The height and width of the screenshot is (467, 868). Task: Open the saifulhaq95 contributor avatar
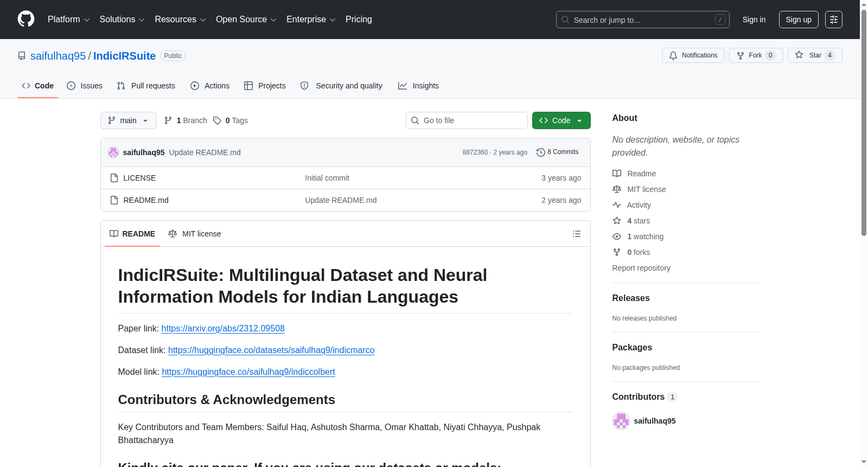621,421
